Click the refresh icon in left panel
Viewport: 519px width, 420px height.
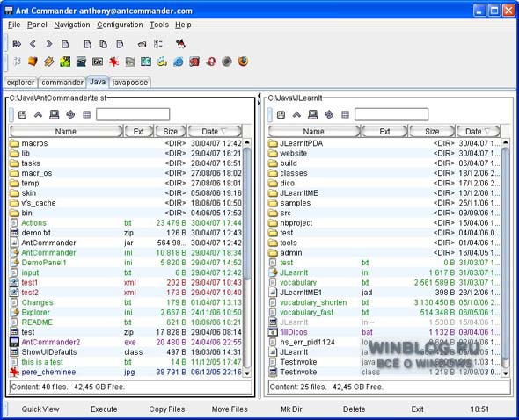coord(70,115)
